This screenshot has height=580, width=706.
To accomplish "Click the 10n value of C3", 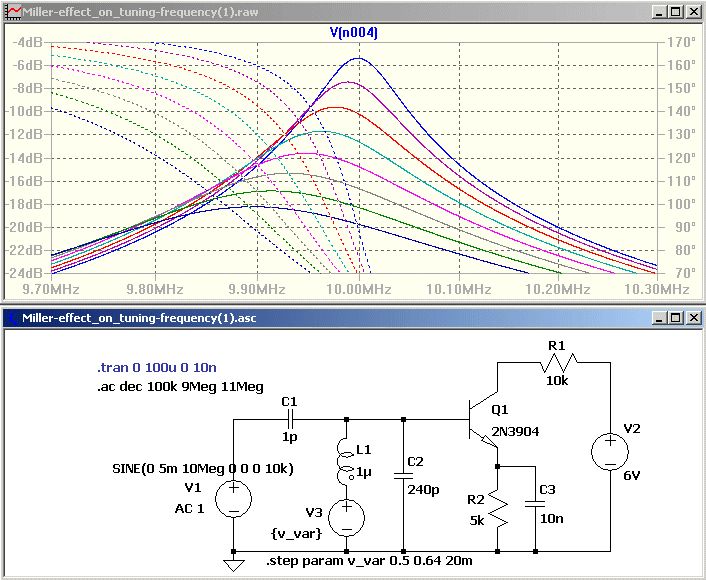I will (x=552, y=519).
